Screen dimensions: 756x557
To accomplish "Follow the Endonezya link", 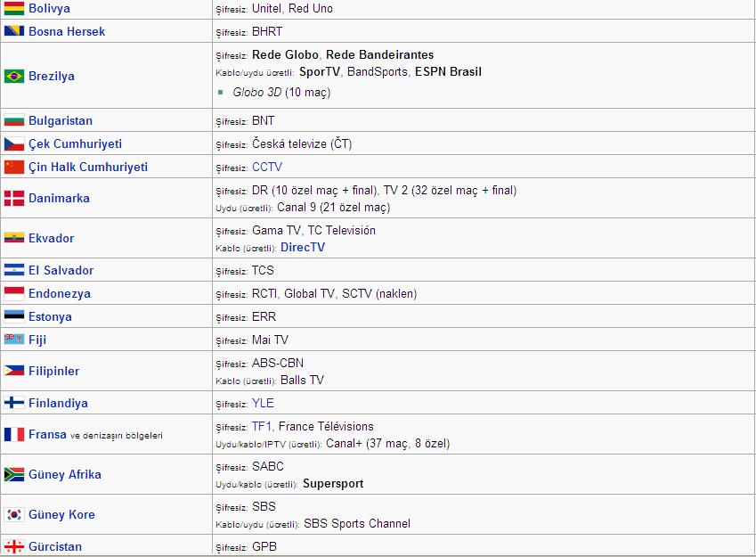I will coord(60,293).
